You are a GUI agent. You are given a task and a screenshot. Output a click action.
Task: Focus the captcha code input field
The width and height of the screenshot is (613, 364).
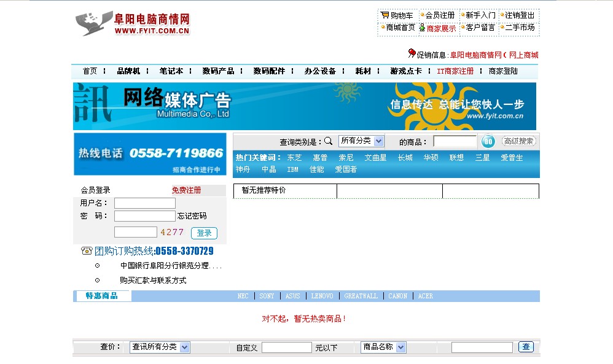click(x=136, y=232)
